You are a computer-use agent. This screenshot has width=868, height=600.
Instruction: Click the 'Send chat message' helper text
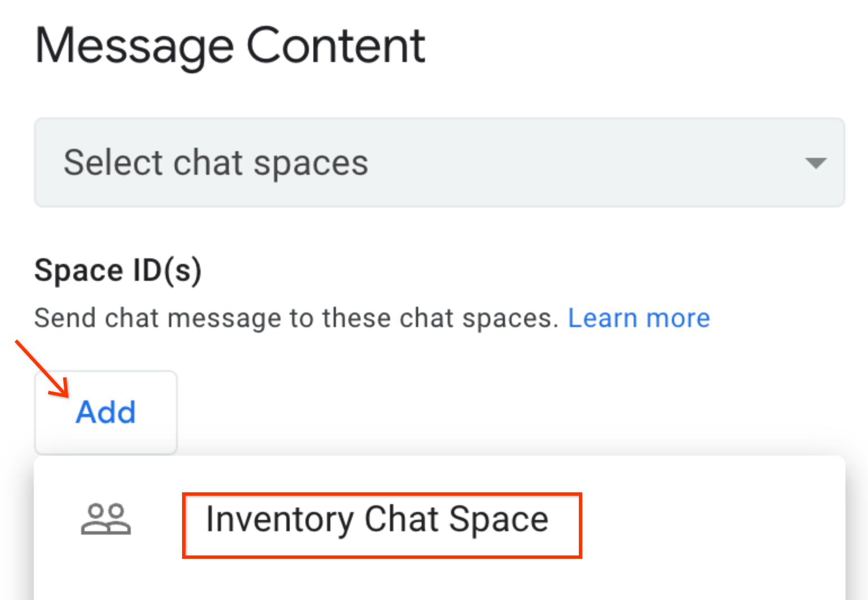296,319
